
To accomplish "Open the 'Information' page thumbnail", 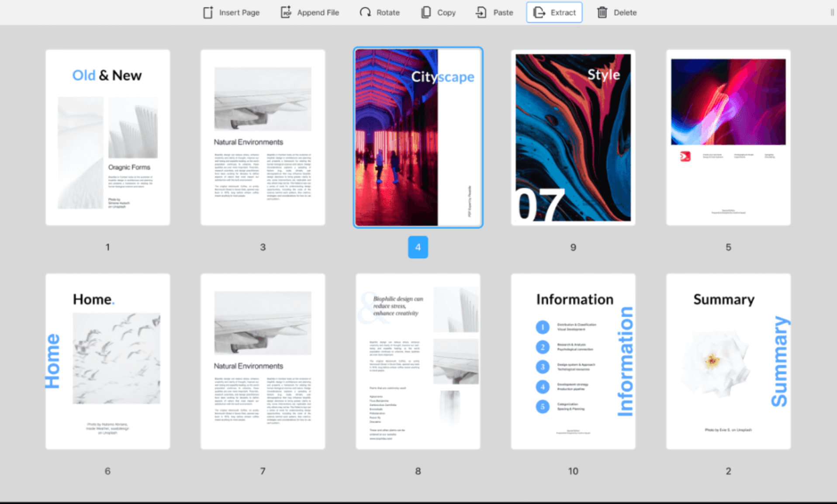I will click(573, 361).
